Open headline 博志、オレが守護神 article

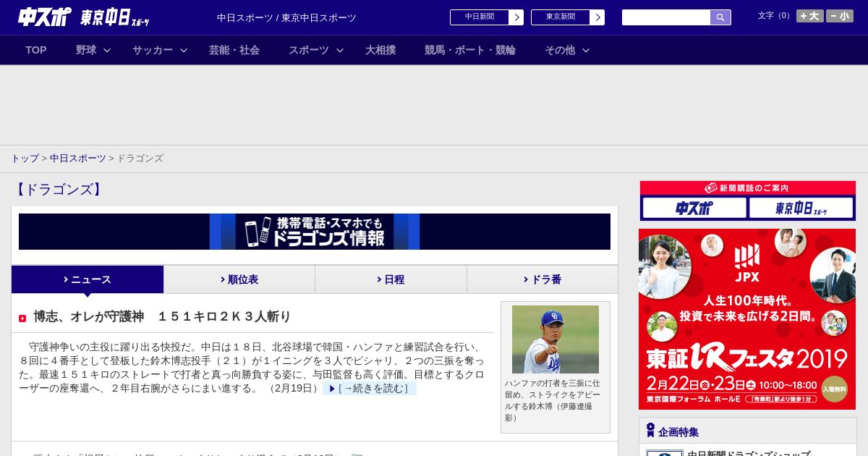(162, 316)
